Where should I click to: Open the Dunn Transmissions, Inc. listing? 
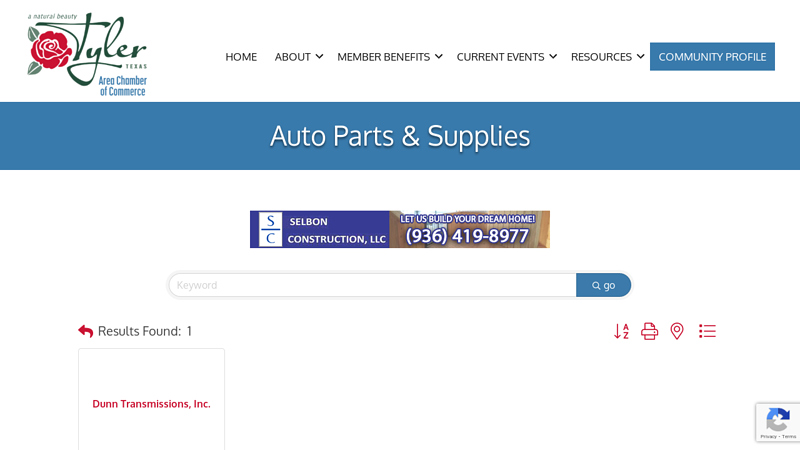pos(152,404)
